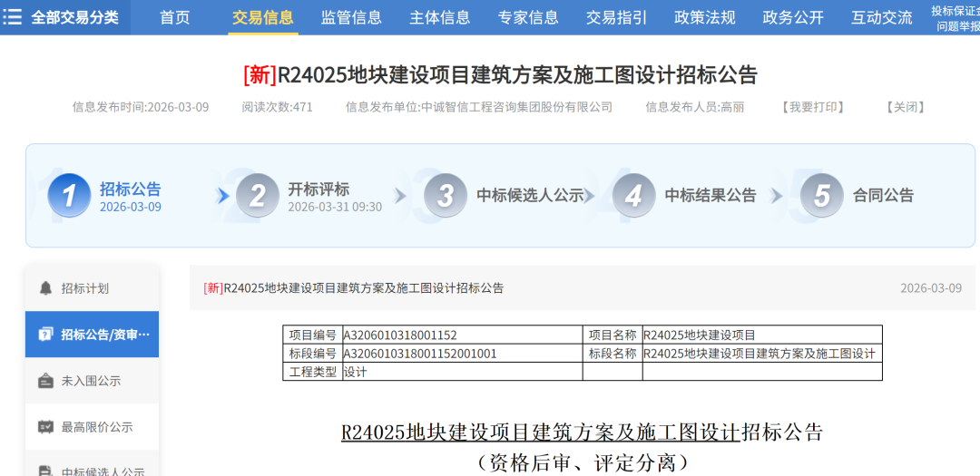Viewport: 980px width, 476px height.
Task: Click 【我要打印】 to print the notice
Action: pos(813,107)
